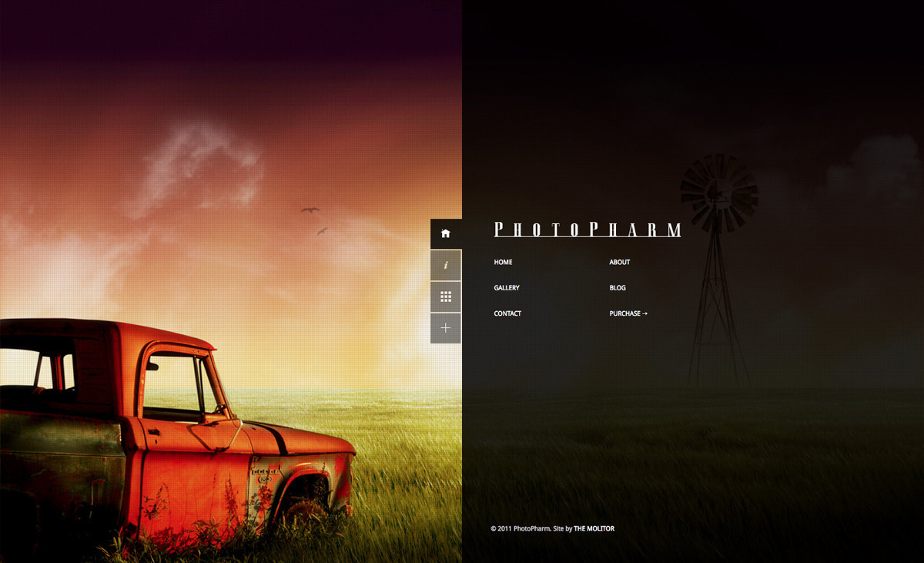The width and height of the screenshot is (924, 563).
Task: Click the copyright symbol in the footer
Action: (x=494, y=529)
